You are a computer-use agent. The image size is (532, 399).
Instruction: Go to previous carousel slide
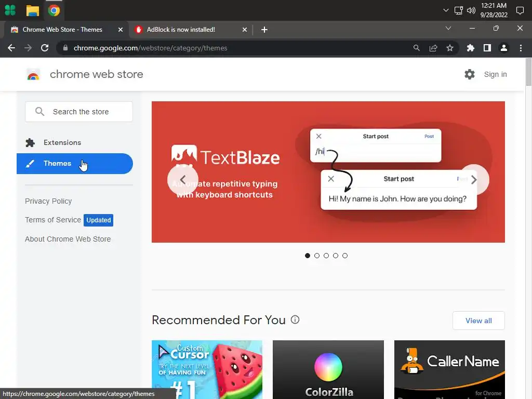182,179
